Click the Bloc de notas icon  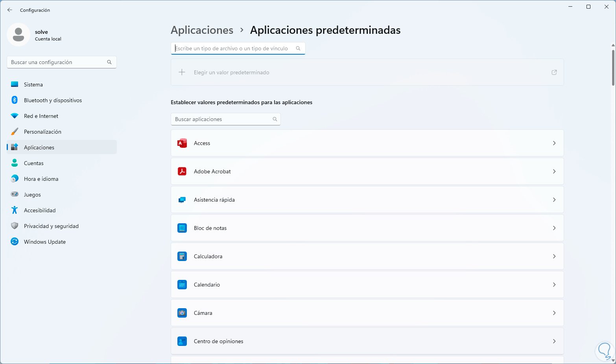pos(182,228)
